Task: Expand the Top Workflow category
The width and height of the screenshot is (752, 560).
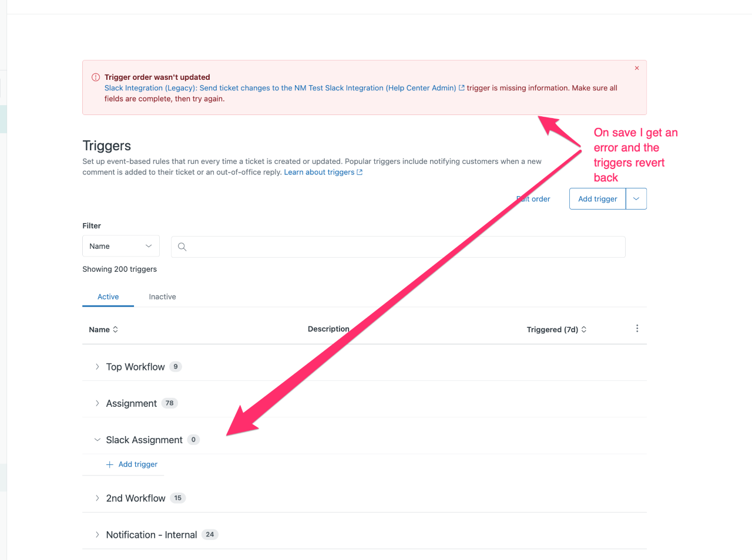Action: (97, 366)
